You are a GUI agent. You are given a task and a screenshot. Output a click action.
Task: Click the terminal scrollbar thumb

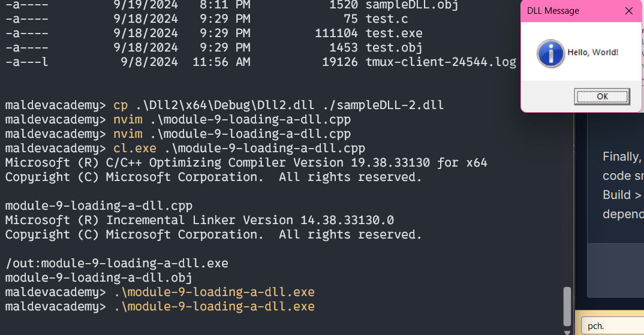click(x=567, y=306)
